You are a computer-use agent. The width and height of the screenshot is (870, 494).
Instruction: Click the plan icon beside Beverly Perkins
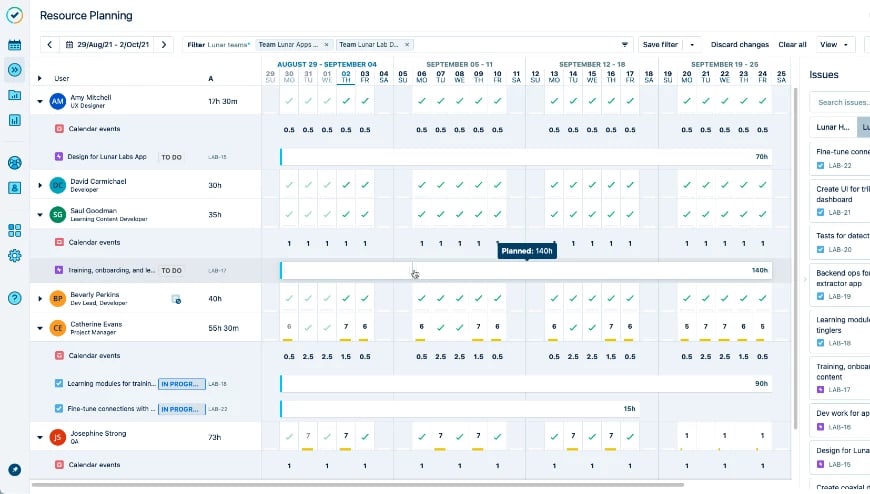click(176, 299)
